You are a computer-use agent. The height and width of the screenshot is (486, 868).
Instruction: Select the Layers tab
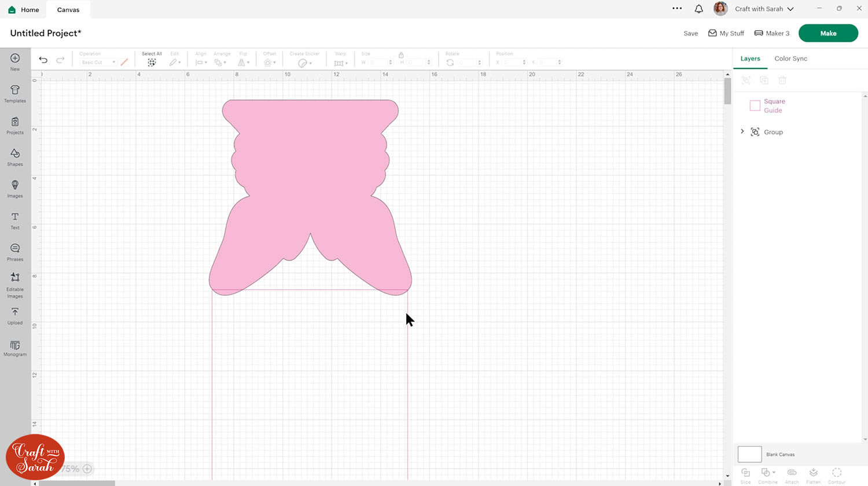point(750,58)
